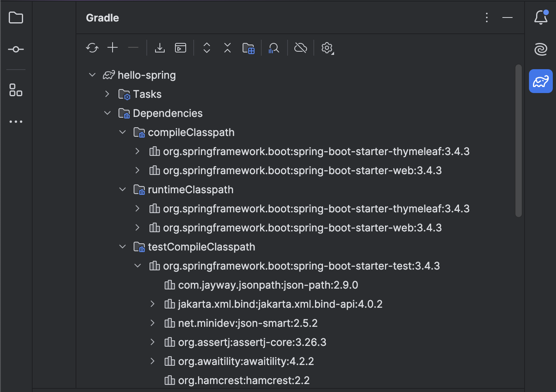Screen dimensions: 556x392
Task: Select thymeleaf:3.4.3 text under compileClasspath
Action: click(316, 151)
